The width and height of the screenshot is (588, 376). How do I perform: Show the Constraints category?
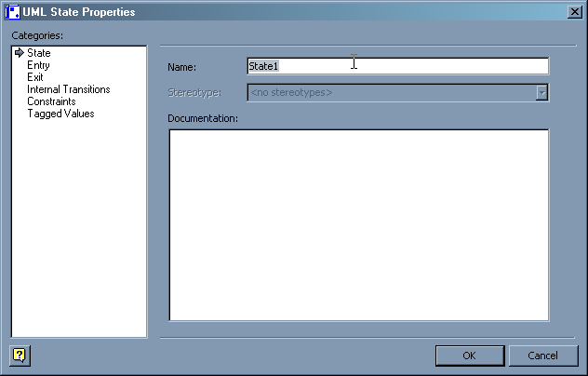point(51,101)
